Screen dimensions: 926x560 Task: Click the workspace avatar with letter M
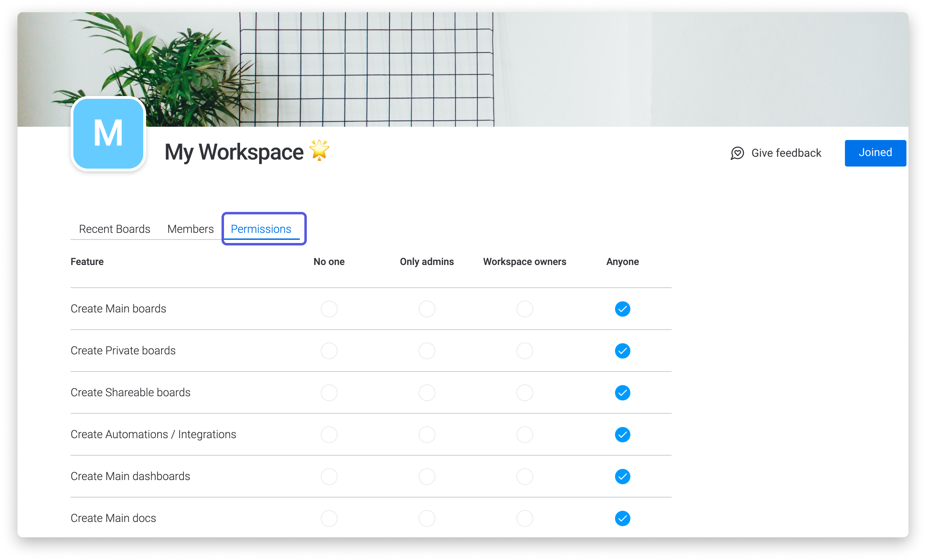click(108, 134)
